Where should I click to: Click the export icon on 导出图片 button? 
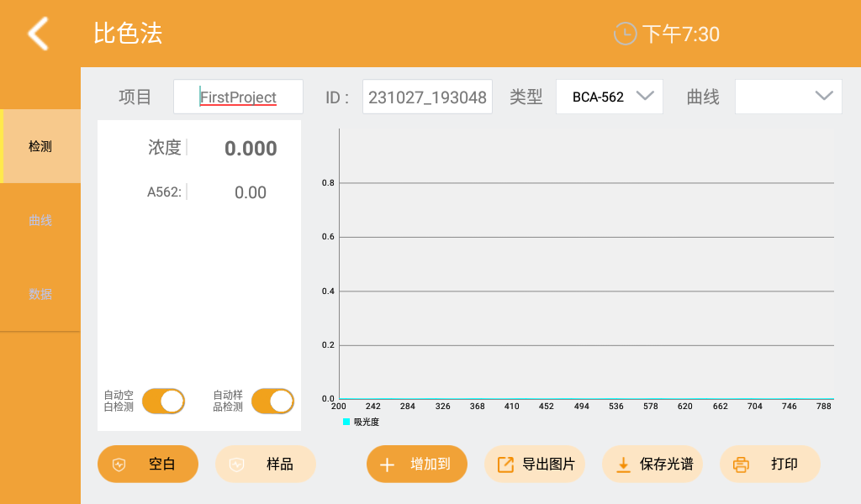(505, 464)
